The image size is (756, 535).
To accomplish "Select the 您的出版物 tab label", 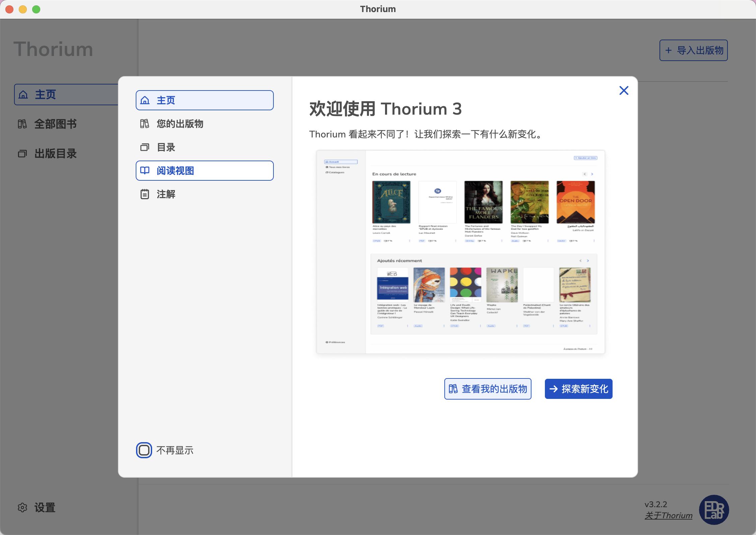I will coord(180,124).
